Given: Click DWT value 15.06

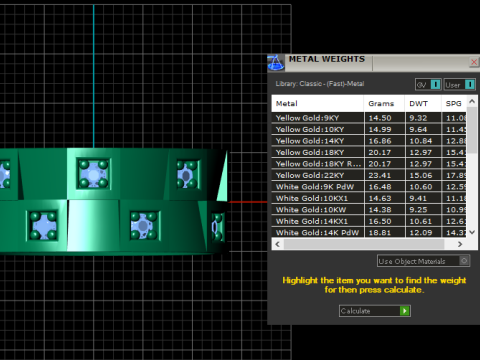Looking at the screenshot, I should pyautogui.click(x=421, y=175).
